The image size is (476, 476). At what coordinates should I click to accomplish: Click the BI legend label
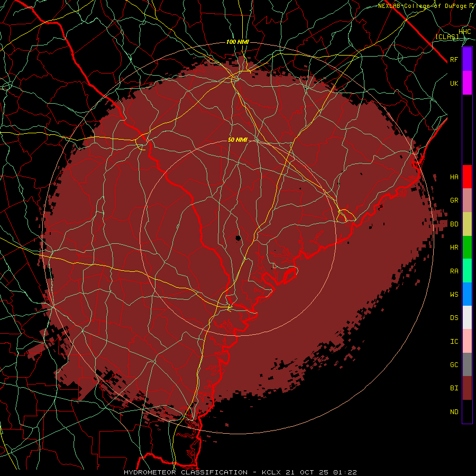(x=454, y=388)
